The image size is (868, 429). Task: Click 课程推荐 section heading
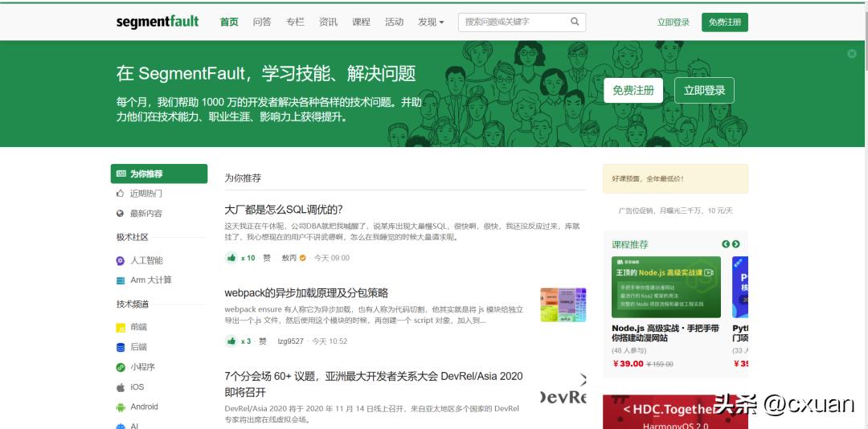click(630, 244)
